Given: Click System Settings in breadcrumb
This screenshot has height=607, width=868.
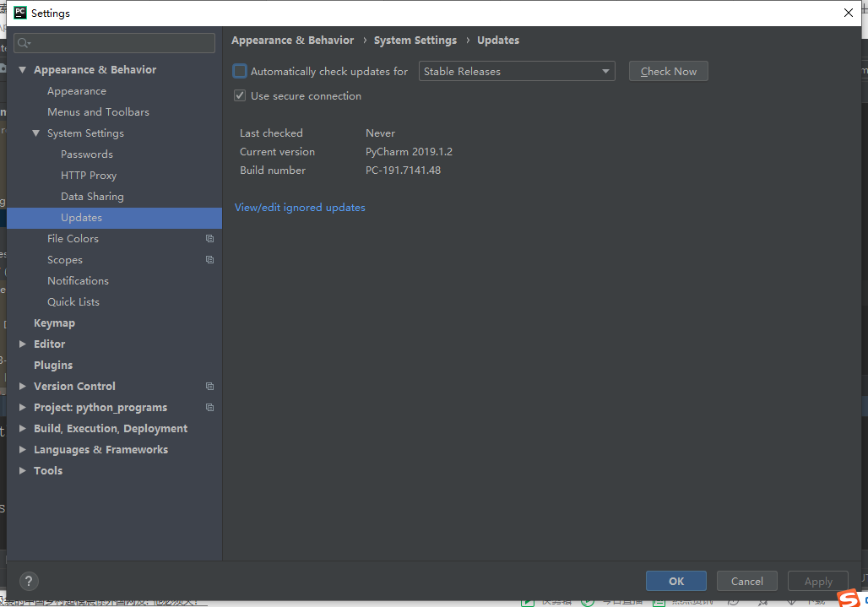Looking at the screenshot, I should tap(415, 41).
